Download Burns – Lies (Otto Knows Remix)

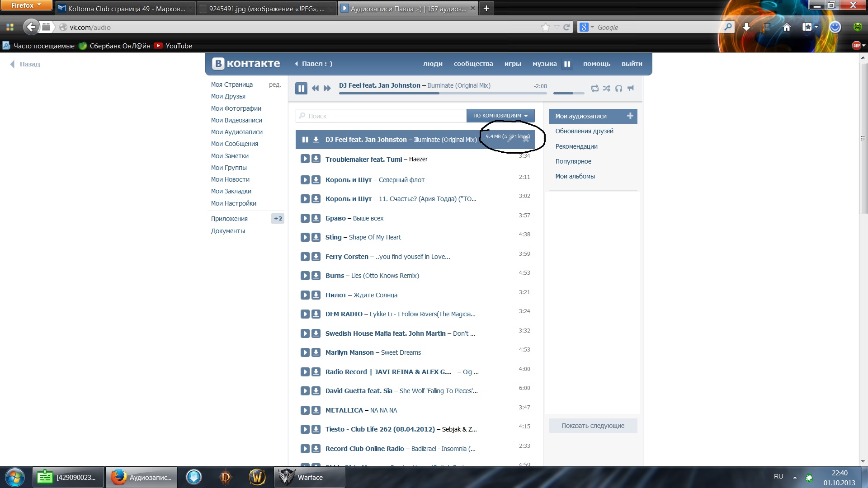pyautogui.click(x=316, y=276)
